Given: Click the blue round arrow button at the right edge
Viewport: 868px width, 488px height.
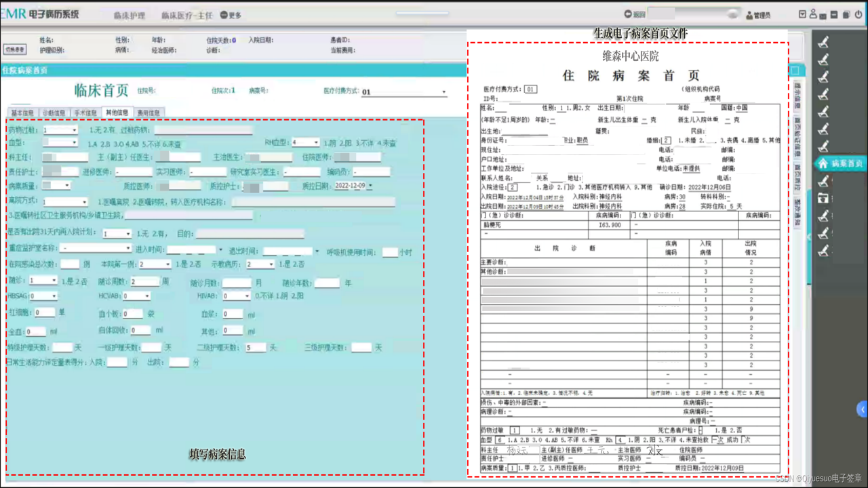Looking at the screenshot, I should coord(863,409).
